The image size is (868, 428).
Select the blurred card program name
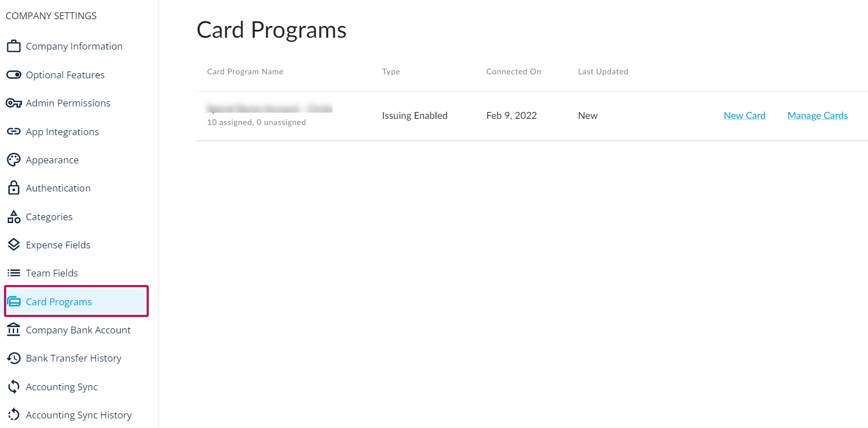point(269,108)
